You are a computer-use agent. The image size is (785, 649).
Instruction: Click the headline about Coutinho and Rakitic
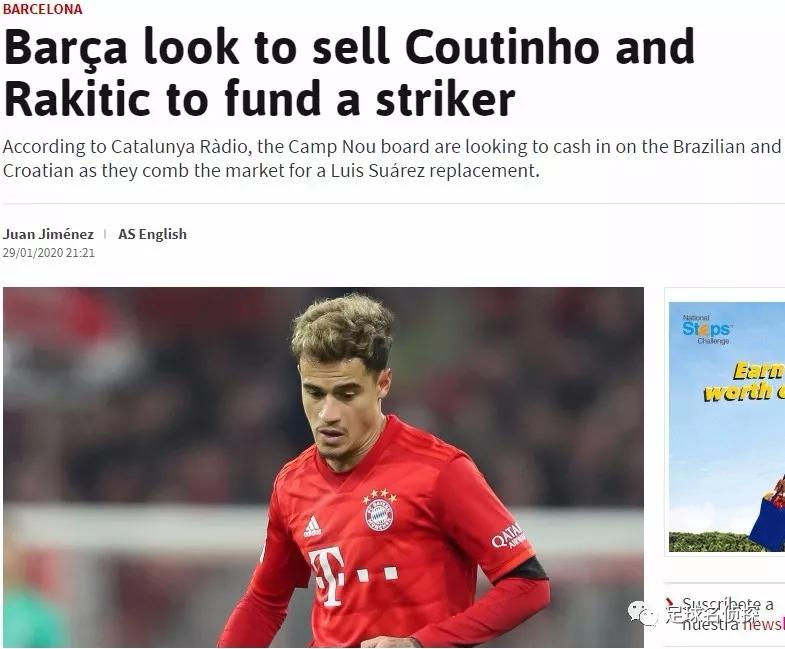[x=348, y=72]
